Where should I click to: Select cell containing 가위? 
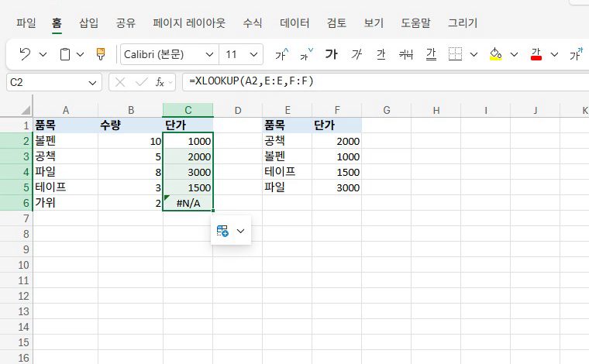(66, 203)
